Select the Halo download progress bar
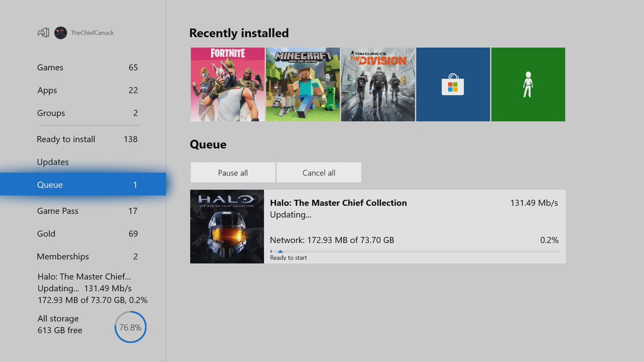The height and width of the screenshot is (362, 644). [414, 251]
